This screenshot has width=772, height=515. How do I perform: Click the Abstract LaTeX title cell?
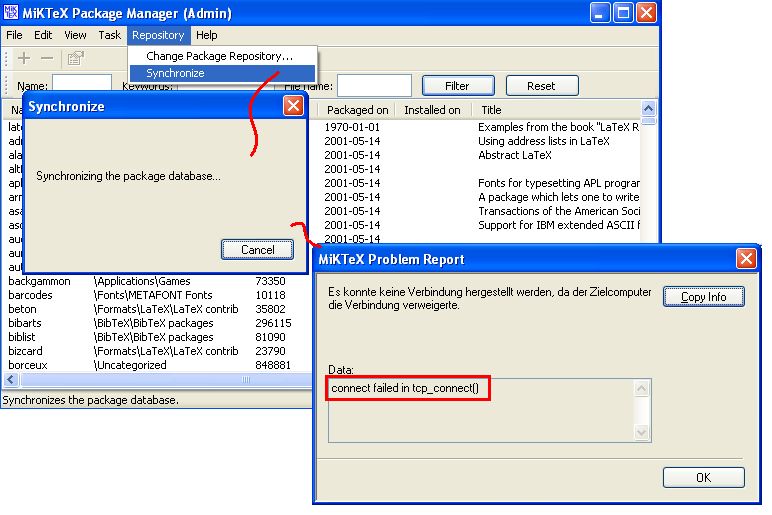tap(515, 155)
